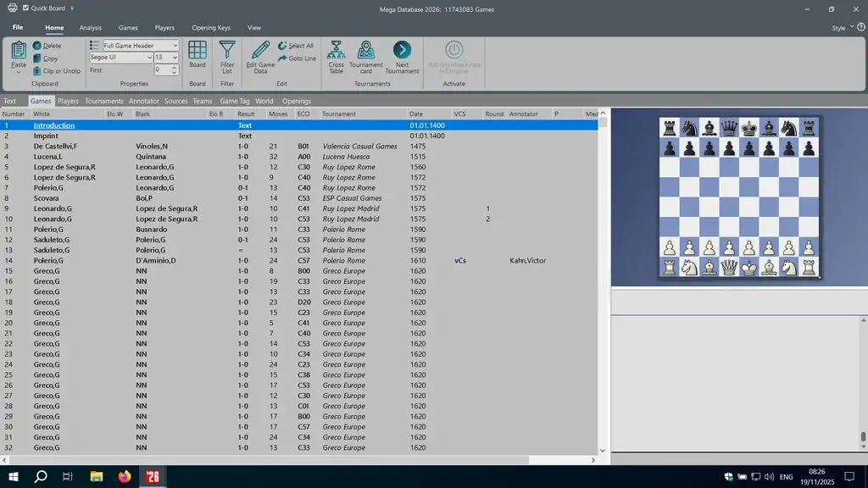Click the print icon in title bar

click(12, 8)
